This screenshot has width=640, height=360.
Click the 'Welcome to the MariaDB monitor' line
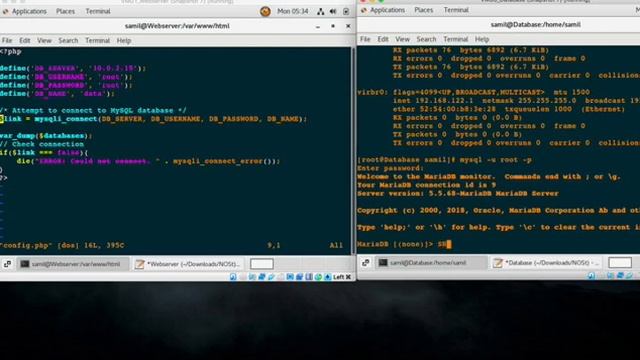point(489,176)
